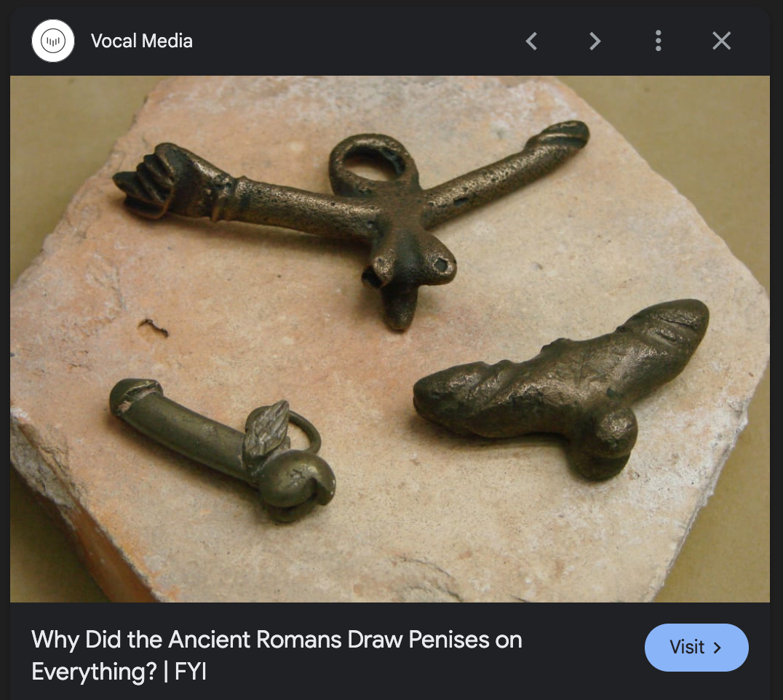Click the Vocal Media round logo icon
Viewport: 783px width, 700px height.
click(x=53, y=41)
